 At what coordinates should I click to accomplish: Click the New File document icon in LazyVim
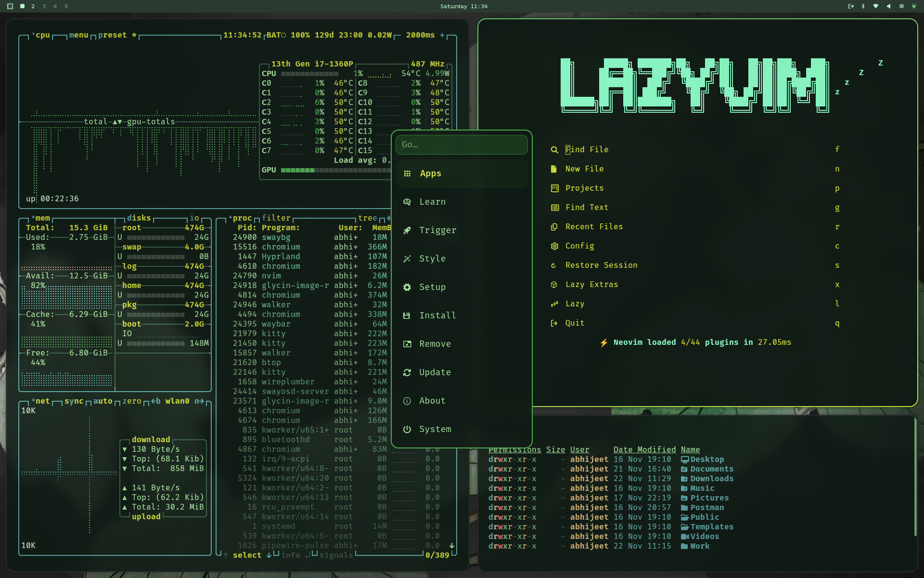[x=554, y=169]
